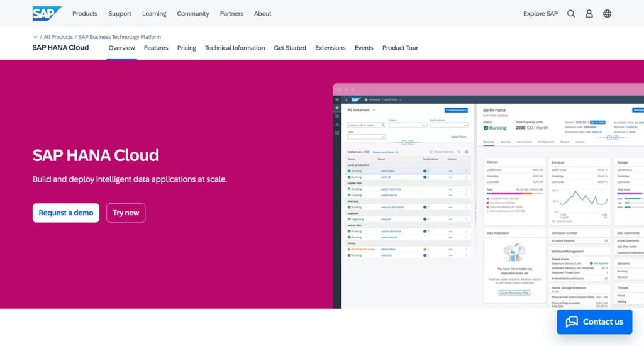Open the Product Tour tab

tap(400, 48)
